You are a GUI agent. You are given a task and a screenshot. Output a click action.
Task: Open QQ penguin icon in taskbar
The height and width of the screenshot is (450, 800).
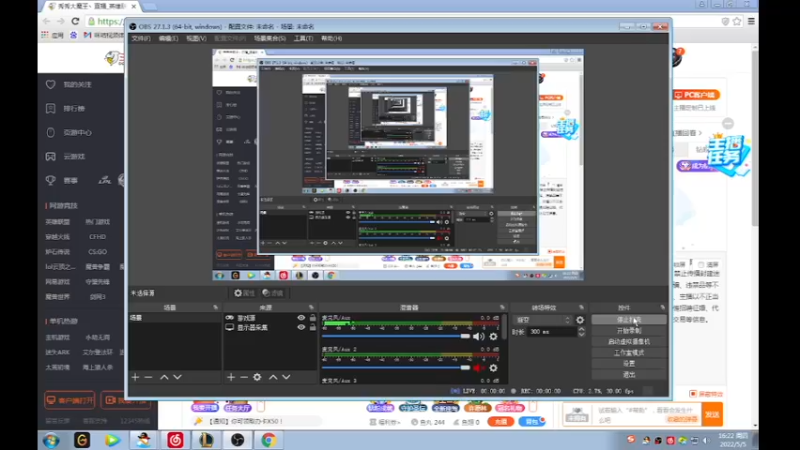click(x=144, y=440)
